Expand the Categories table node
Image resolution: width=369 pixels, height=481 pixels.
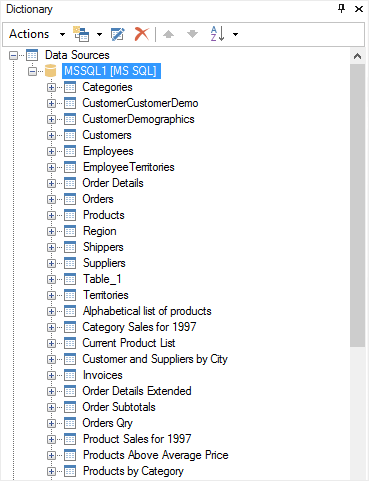pyautogui.click(x=51, y=87)
